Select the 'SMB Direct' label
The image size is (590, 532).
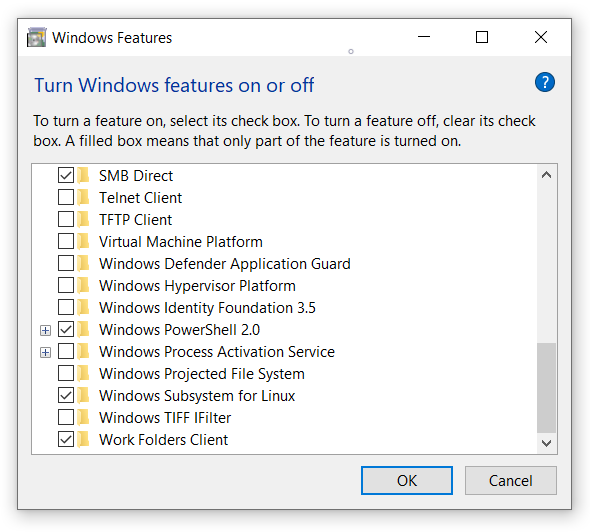(136, 176)
